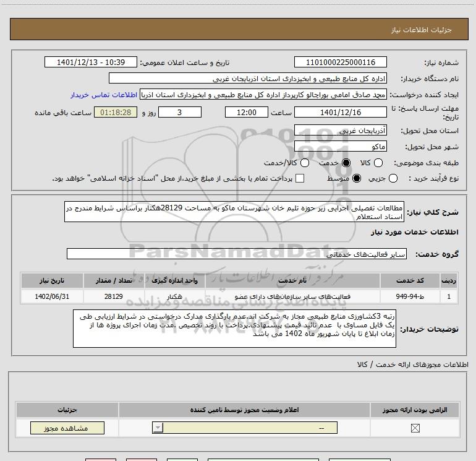Click the buyer organization name field
This screenshot has height=461, width=476.
point(248,79)
